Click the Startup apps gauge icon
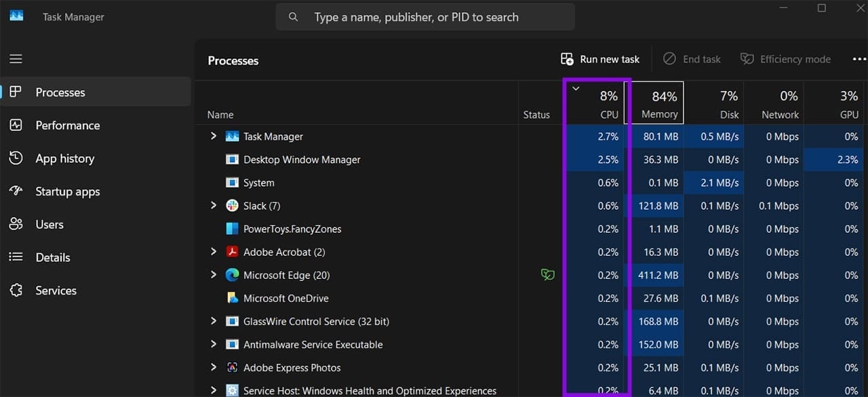 16,191
